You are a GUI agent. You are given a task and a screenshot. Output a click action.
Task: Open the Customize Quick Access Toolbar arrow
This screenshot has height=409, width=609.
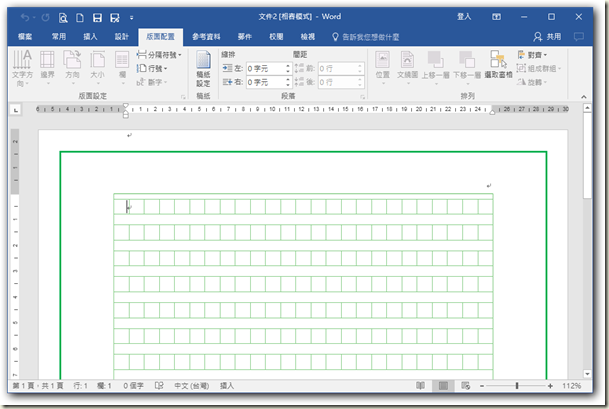tap(132, 18)
